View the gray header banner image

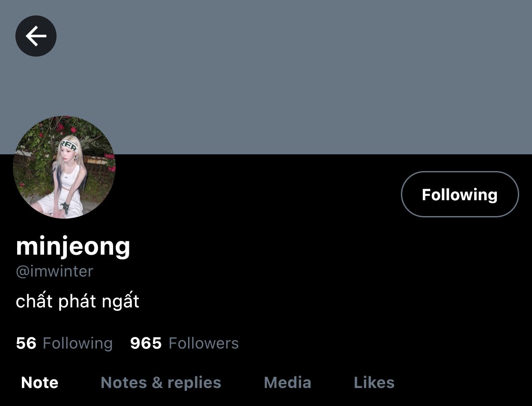[266, 77]
